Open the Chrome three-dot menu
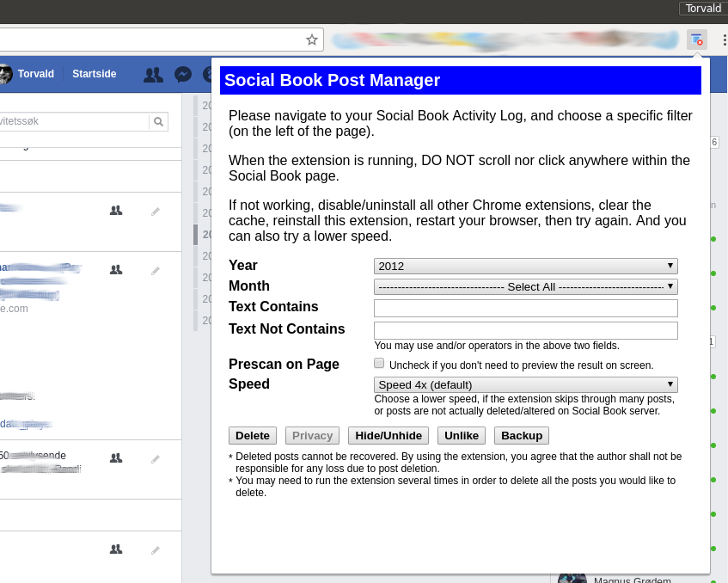Image resolution: width=728 pixels, height=583 pixels. pyautogui.click(x=724, y=40)
